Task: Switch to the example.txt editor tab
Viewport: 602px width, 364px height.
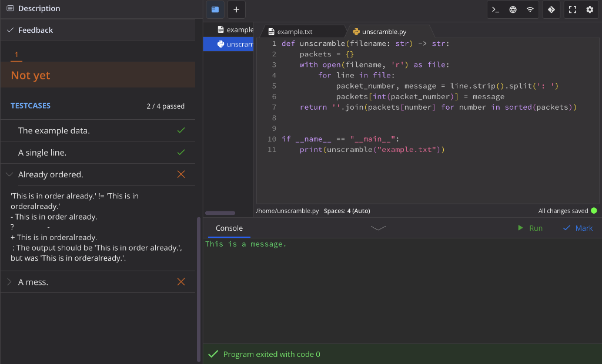Action: pyautogui.click(x=295, y=32)
